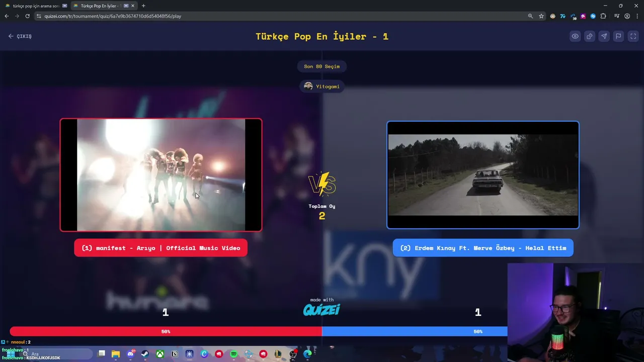Open the Extensions puzzle-piece menu
The height and width of the screenshot is (362, 644).
click(604, 16)
